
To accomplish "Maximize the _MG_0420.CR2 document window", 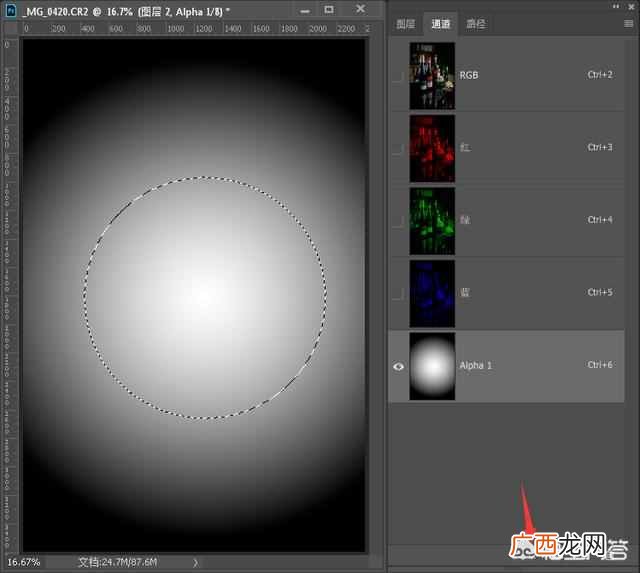I will (x=329, y=9).
